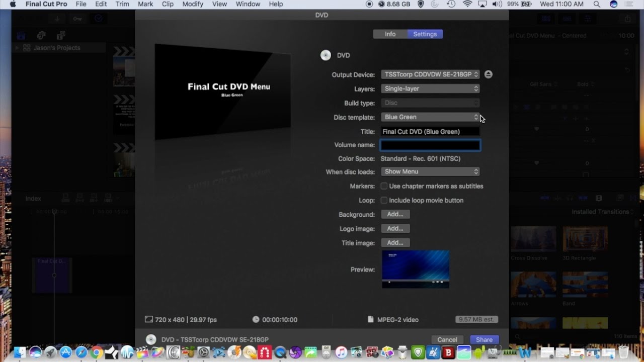Click the Cancel button
The width and height of the screenshot is (644, 362).
point(447,340)
